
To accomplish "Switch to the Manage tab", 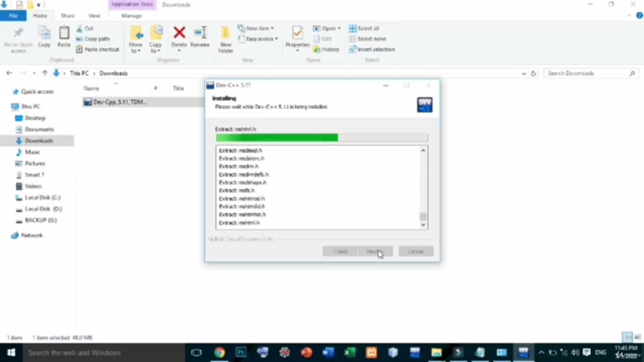I will click(131, 16).
